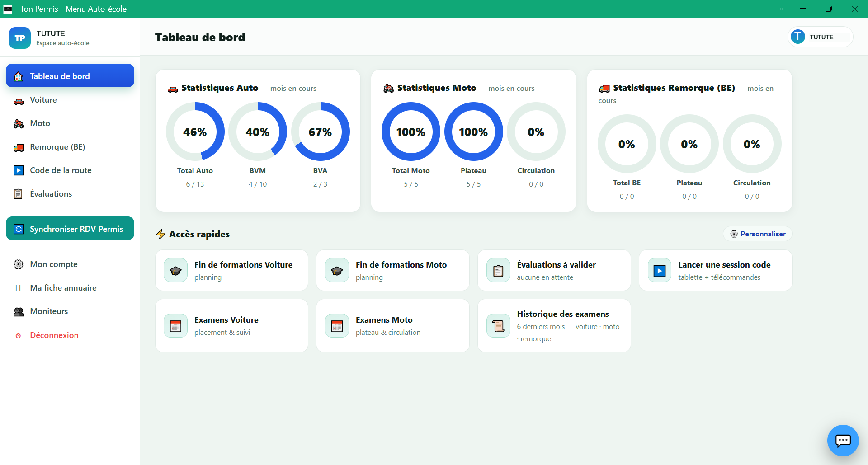Click the TP logo in sidebar header
The height and width of the screenshot is (465, 868).
[x=20, y=38]
